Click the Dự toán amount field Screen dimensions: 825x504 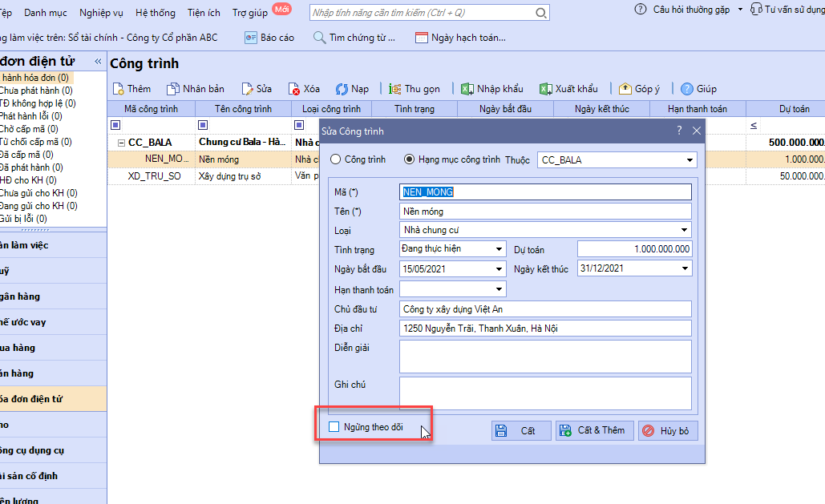click(634, 249)
